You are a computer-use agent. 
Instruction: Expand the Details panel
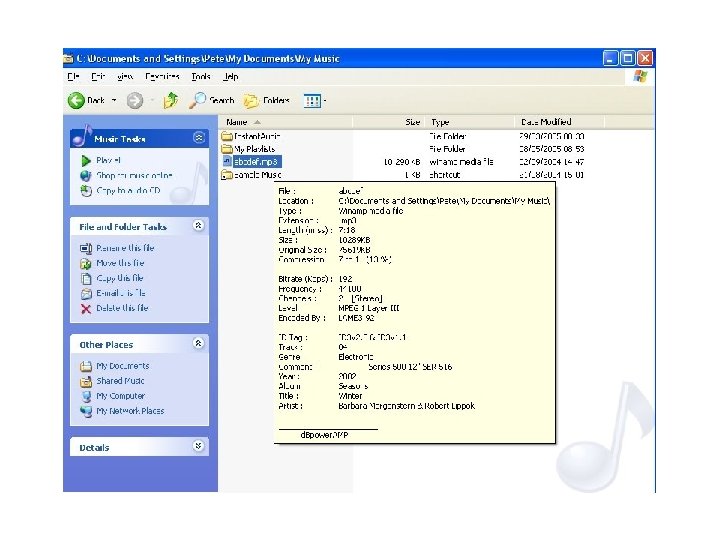coord(198,446)
